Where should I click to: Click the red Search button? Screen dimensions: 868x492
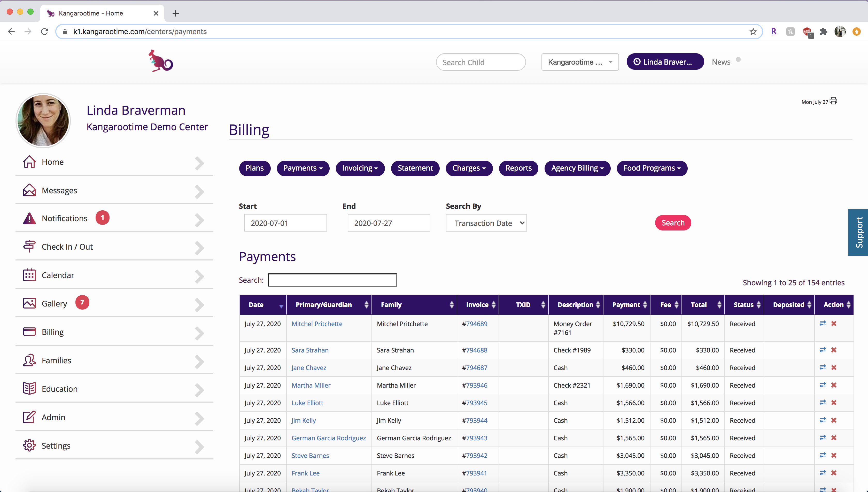pyautogui.click(x=673, y=223)
